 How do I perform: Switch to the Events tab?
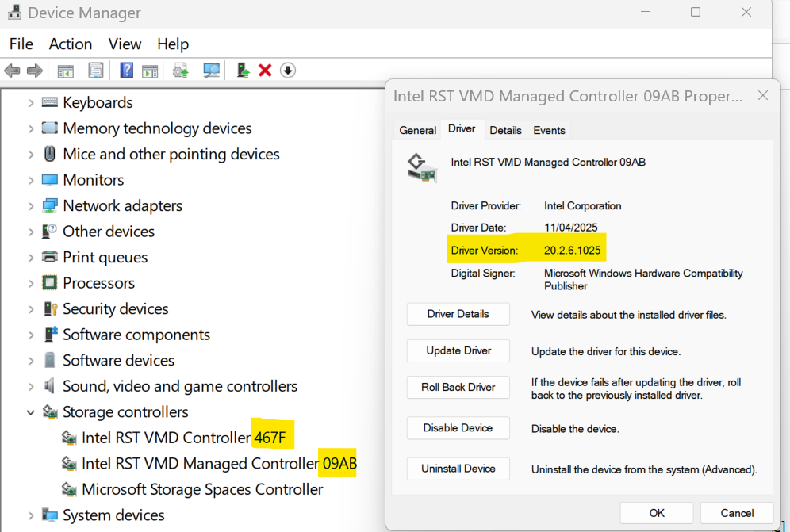click(549, 131)
